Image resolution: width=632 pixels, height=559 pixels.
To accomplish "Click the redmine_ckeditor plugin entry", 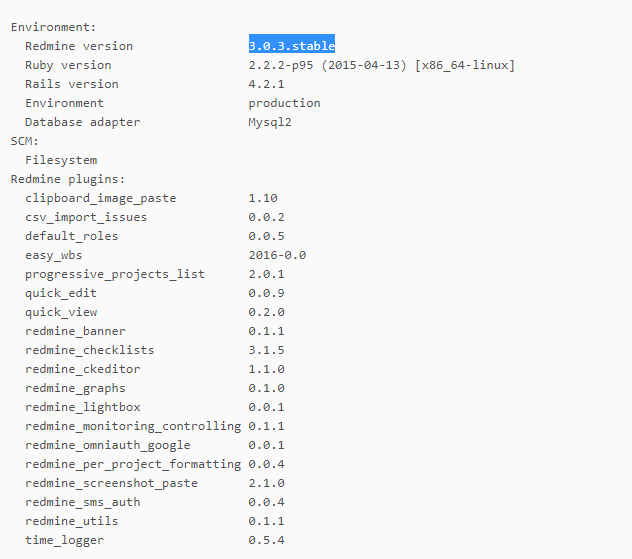I will click(83, 369).
